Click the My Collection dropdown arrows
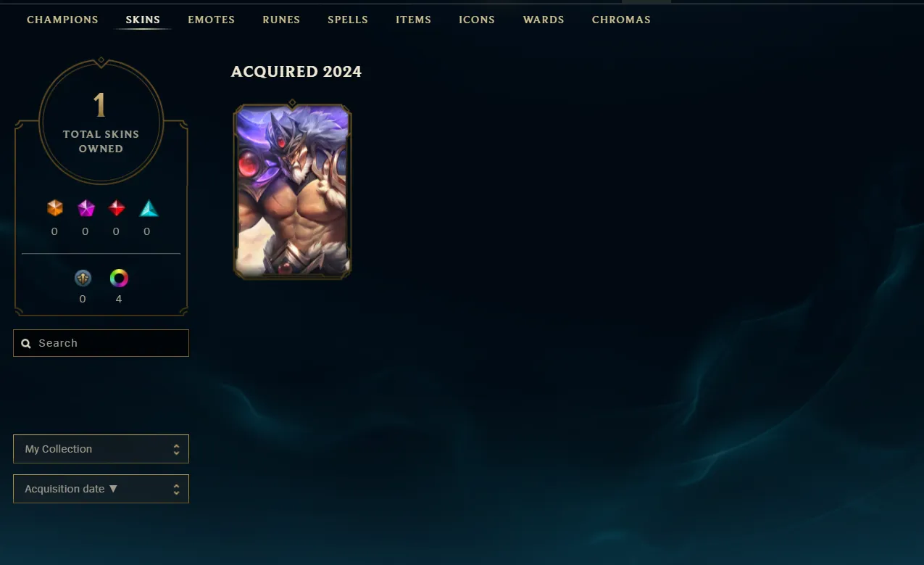Image resolution: width=924 pixels, height=565 pixels. tap(176, 450)
